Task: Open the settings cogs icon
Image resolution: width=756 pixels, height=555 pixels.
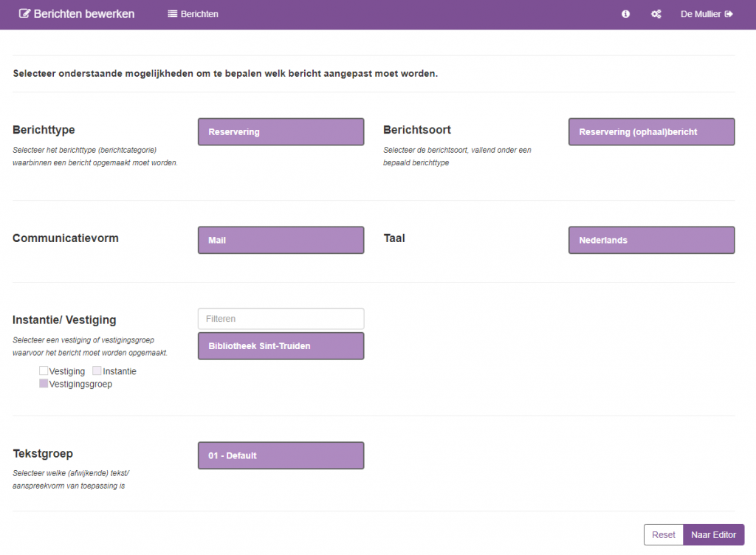Action: [x=656, y=14]
